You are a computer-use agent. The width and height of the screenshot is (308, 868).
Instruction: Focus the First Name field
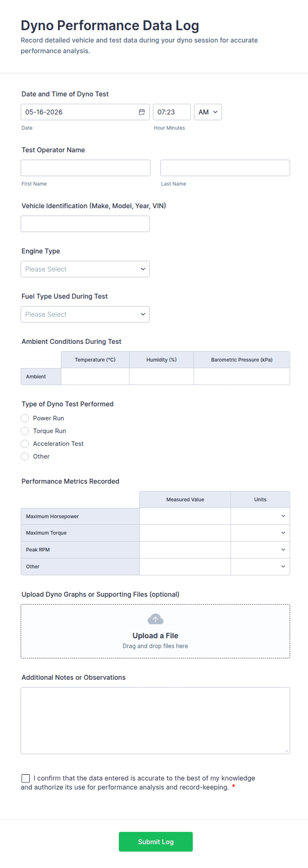pos(85,168)
